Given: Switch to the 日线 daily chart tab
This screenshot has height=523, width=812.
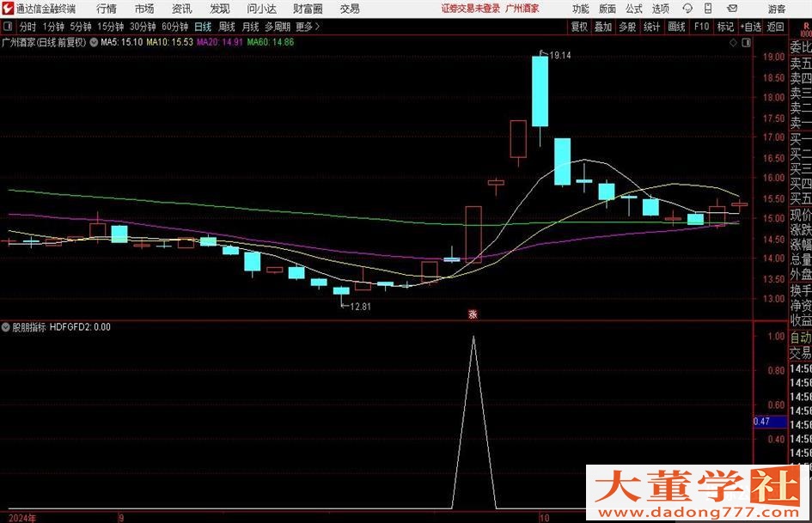Looking at the screenshot, I should 204,27.
